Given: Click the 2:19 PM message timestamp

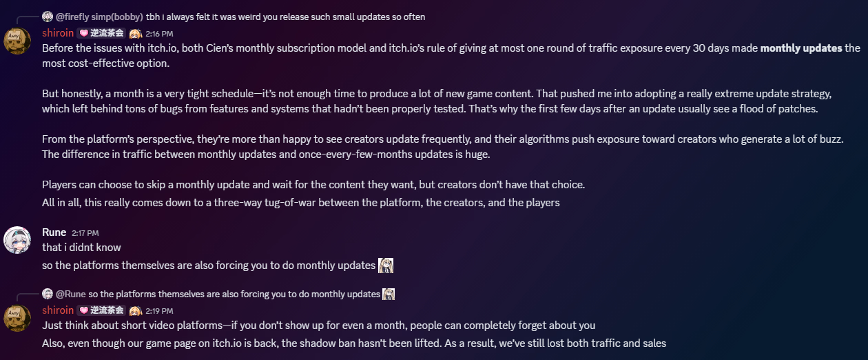Looking at the screenshot, I should pyautogui.click(x=159, y=311).
